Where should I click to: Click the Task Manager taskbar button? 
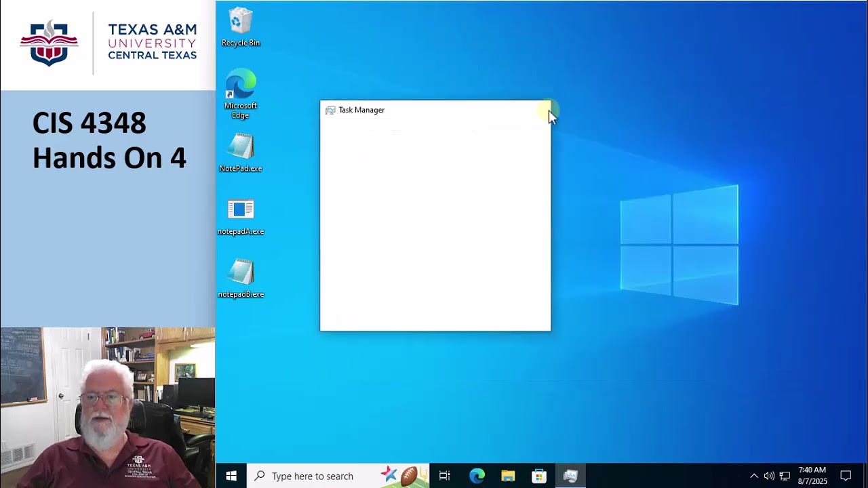click(x=570, y=476)
